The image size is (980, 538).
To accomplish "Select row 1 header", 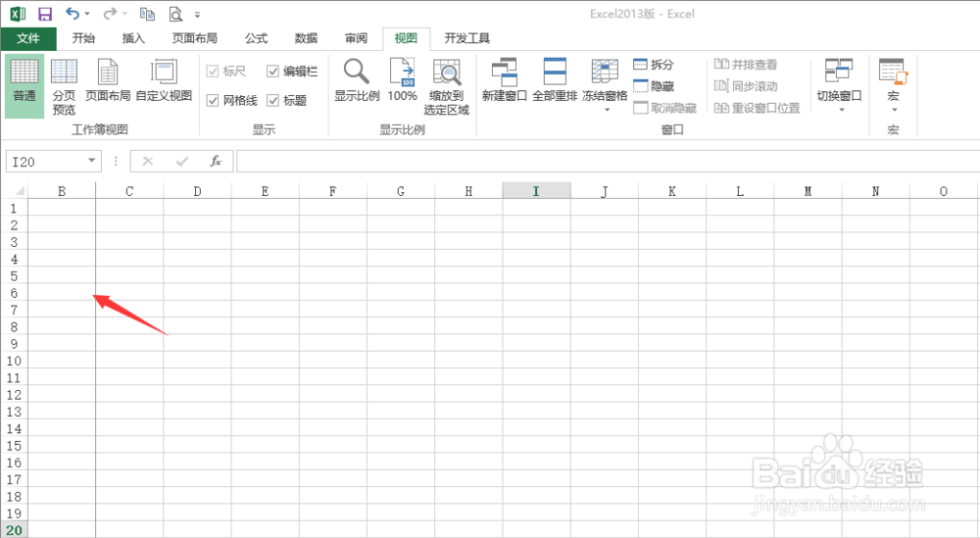I will pos(14,208).
